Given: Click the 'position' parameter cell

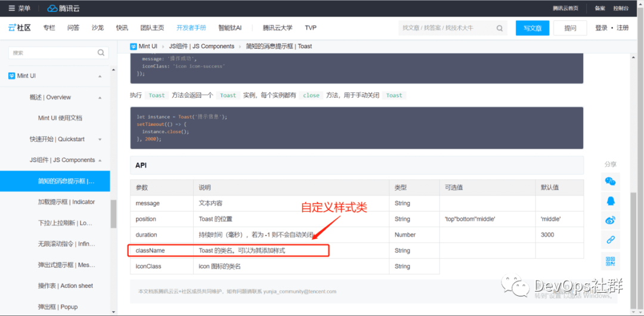Looking at the screenshot, I should pyautogui.click(x=162, y=219).
